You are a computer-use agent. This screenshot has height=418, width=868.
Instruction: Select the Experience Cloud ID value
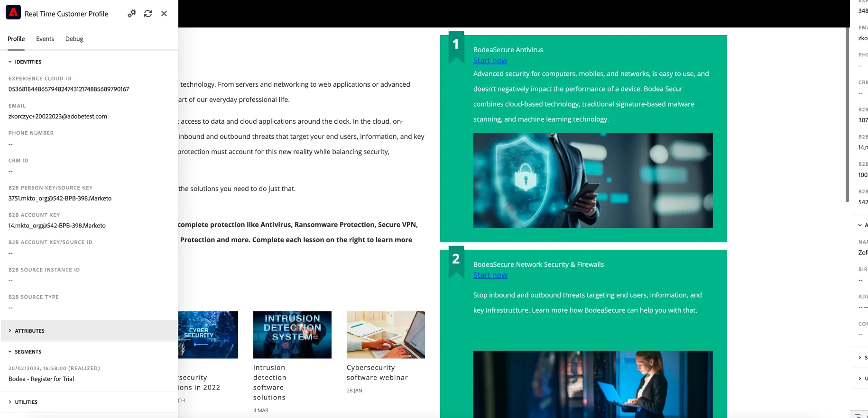pos(69,89)
